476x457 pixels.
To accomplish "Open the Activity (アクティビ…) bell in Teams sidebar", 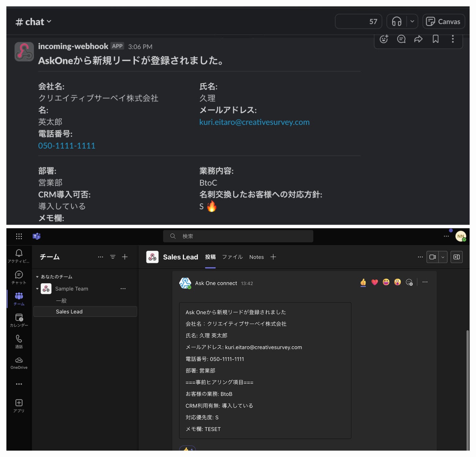I will point(19,256).
